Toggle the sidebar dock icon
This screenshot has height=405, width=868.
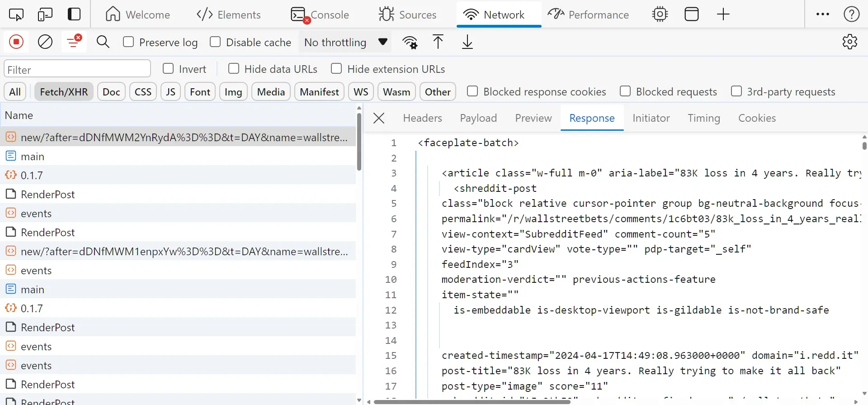pyautogui.click(x=74, y=14)
